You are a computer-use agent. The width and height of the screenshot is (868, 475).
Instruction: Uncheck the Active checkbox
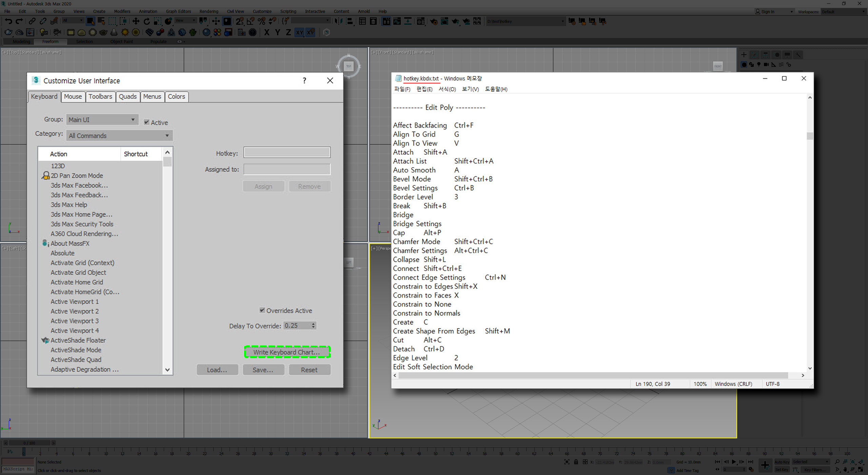pos(146,122)
